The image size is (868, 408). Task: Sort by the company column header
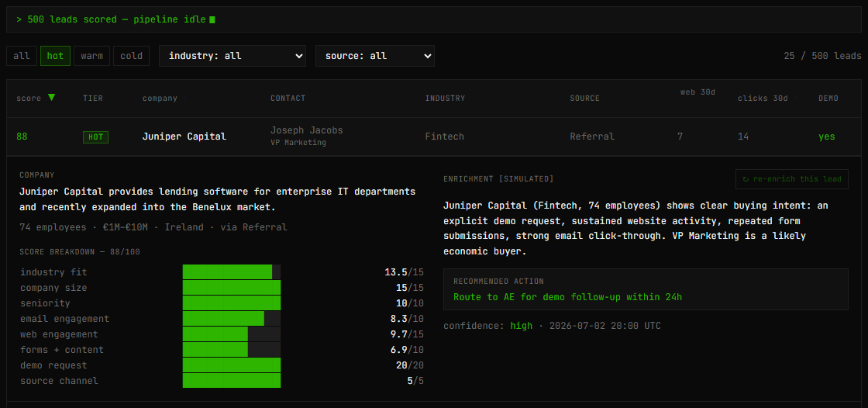(160, 98)
